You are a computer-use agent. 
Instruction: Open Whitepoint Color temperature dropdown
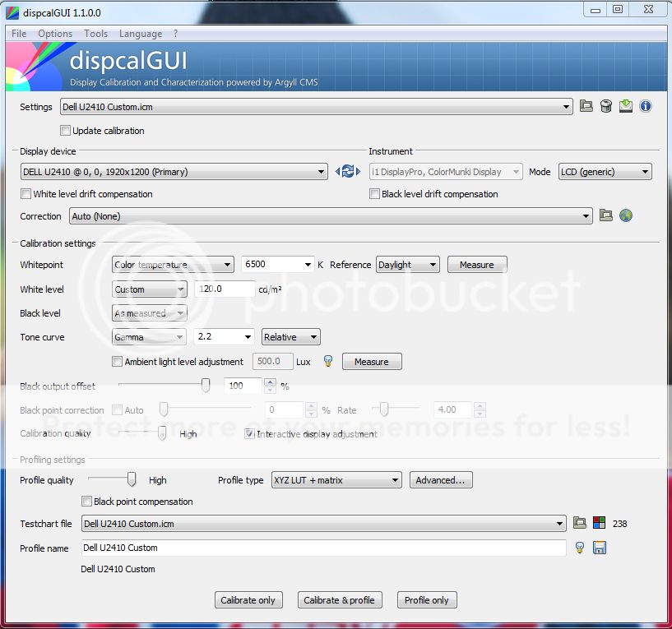173,265
